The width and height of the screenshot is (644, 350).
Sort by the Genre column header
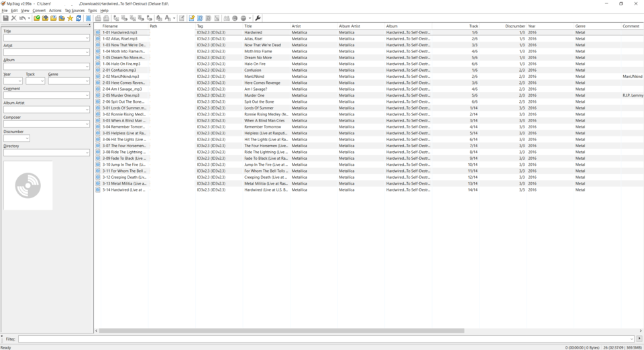point(597,26)
